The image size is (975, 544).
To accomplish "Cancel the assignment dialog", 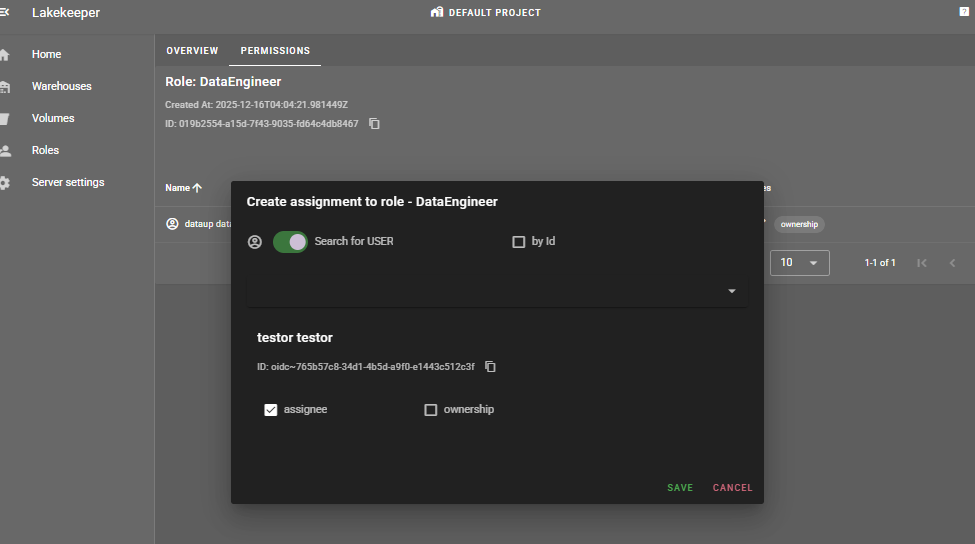I will point(732,488).
